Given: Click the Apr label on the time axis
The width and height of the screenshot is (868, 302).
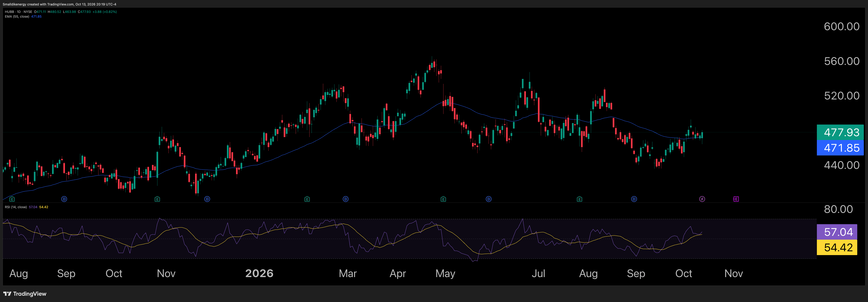Looking at the screenshot, I should click(398, 273).
